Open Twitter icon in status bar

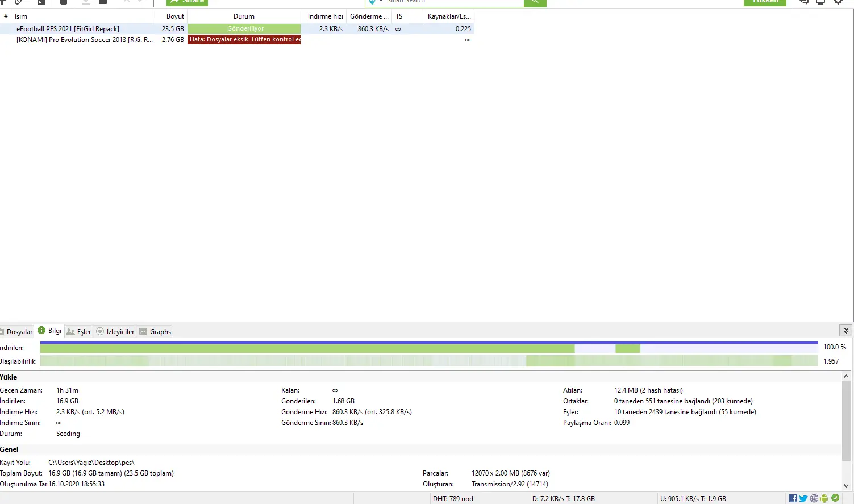coord(803,498)
